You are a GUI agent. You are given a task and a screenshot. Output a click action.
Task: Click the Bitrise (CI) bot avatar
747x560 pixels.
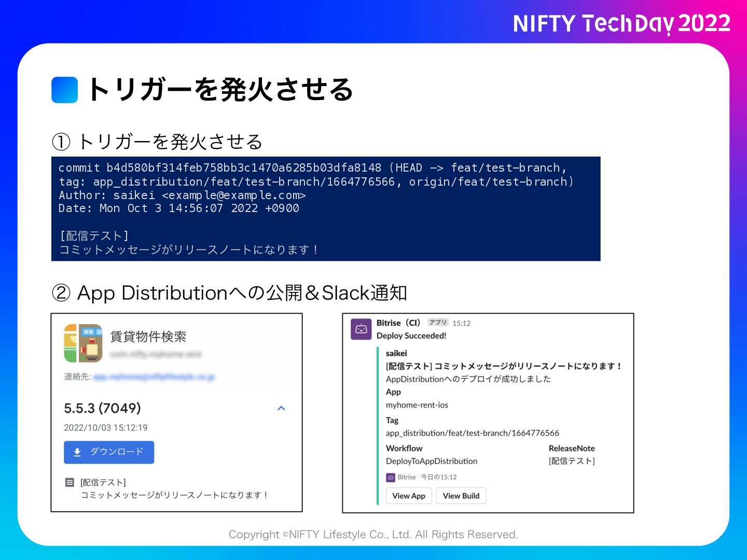[x=361, y=329]
